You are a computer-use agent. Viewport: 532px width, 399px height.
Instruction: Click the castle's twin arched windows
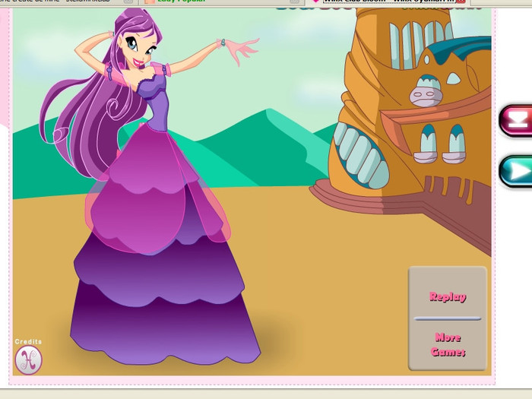click(x=440, y=144)
